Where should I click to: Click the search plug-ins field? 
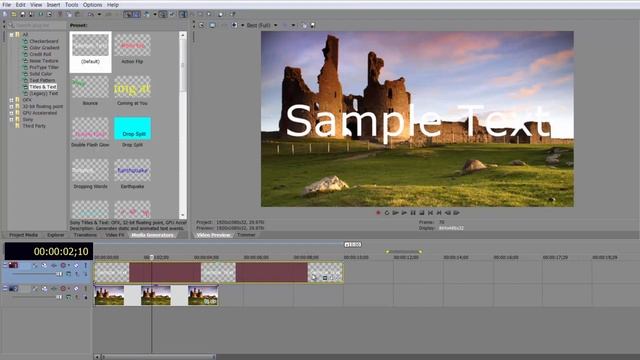click(36, 25)
